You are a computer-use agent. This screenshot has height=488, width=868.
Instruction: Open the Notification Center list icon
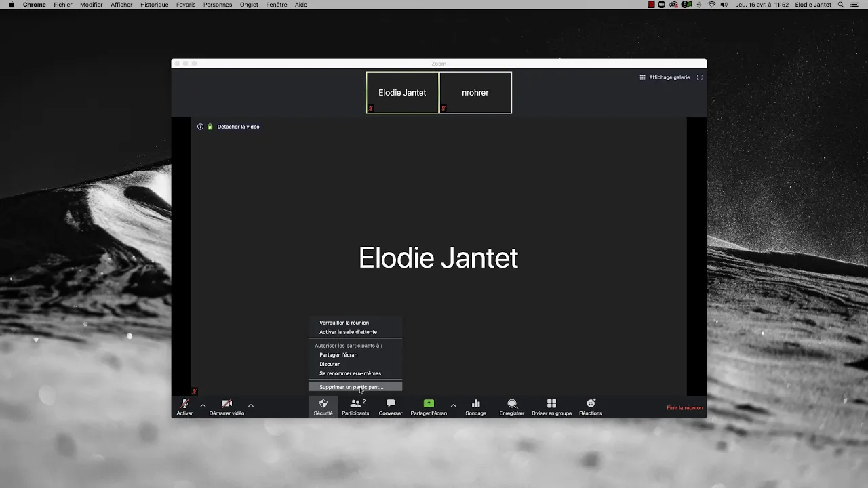[x=856, y=5]
